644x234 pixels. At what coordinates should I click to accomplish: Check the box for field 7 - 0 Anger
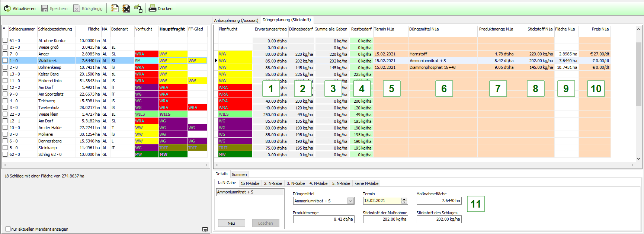click(x=5, y=54)
